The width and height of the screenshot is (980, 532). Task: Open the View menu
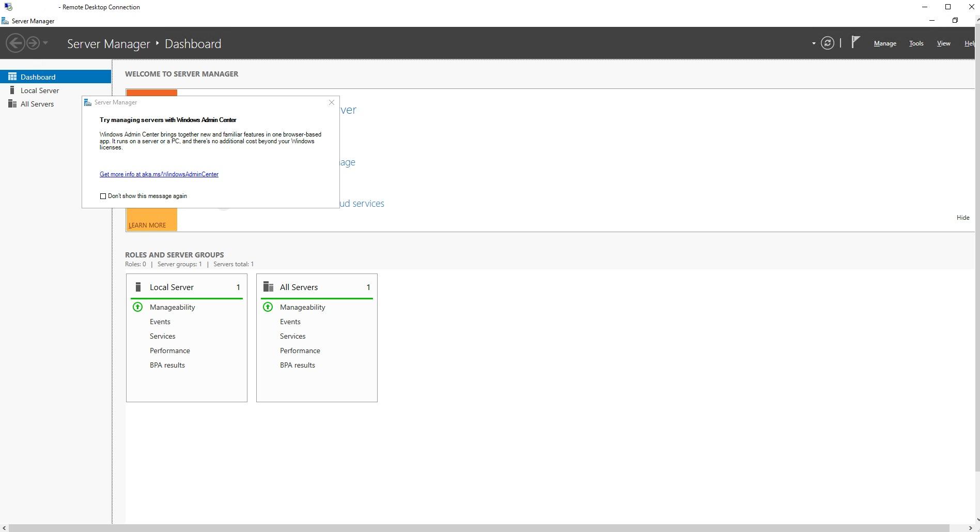[943, 43]
